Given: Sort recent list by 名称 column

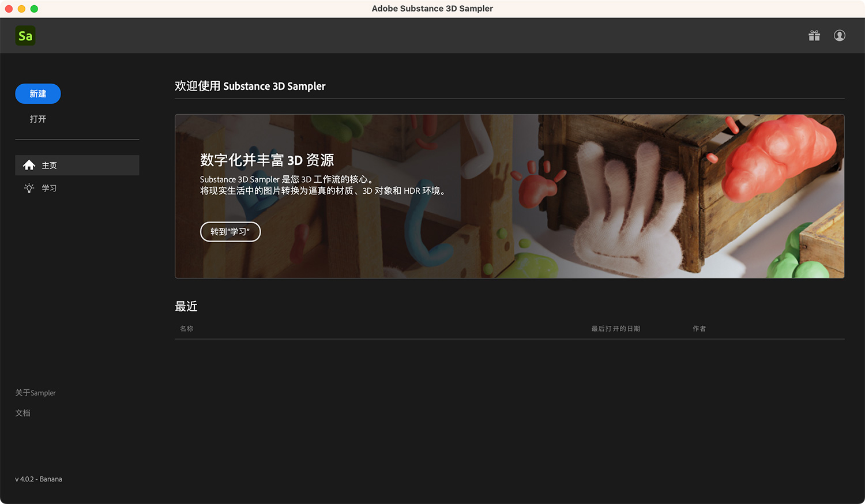Looking at the screenshot, I should (x=187, y=329).
